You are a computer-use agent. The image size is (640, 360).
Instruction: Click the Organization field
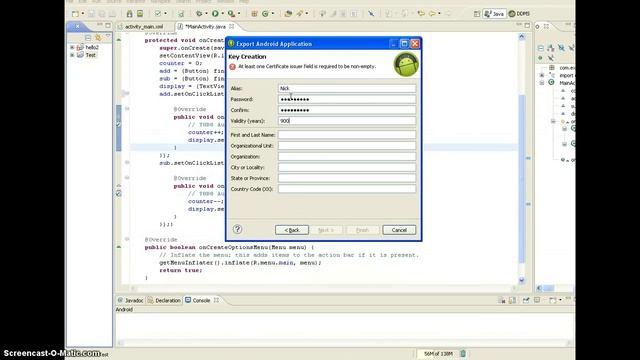tap(347, 156)
